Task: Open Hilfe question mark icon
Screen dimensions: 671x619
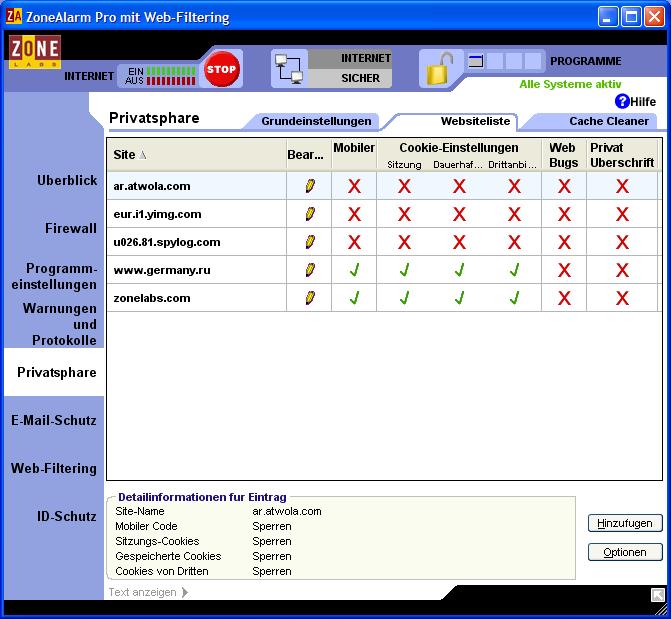Action: [622, 101]
